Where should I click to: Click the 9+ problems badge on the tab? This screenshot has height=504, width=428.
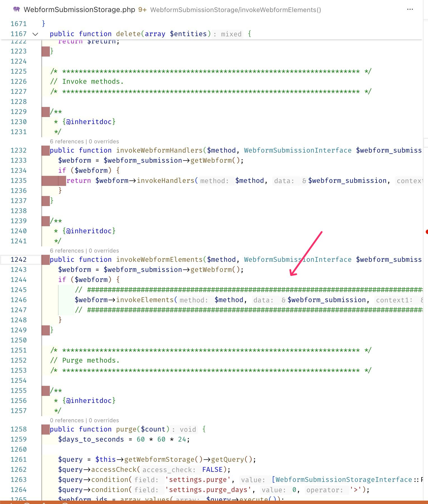click(142, 10)
